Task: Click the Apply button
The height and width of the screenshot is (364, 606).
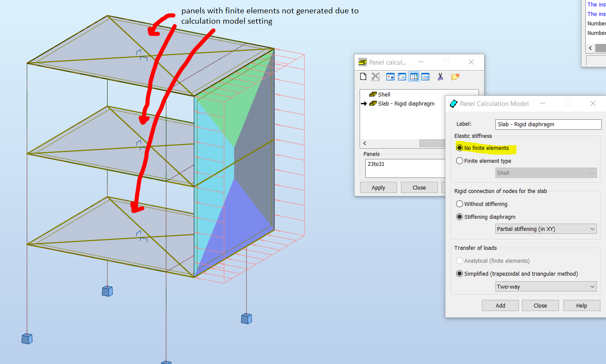Action: 378,187
